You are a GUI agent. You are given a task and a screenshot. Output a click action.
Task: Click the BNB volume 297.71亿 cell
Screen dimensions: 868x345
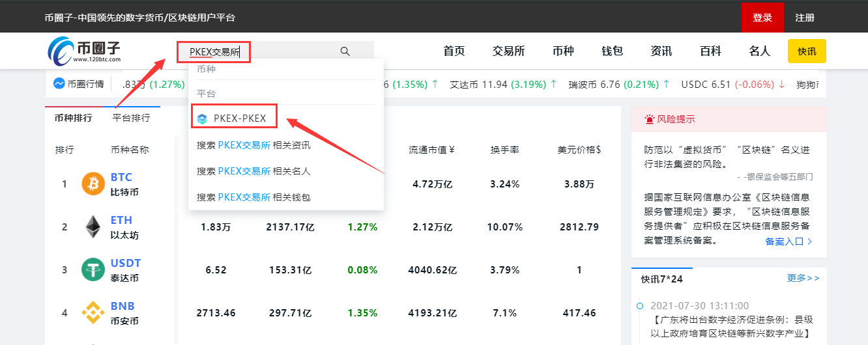(290, 312)
